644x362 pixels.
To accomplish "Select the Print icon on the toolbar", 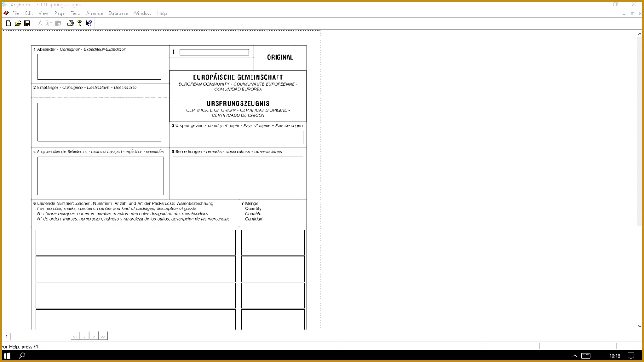I will click(70, 23).
